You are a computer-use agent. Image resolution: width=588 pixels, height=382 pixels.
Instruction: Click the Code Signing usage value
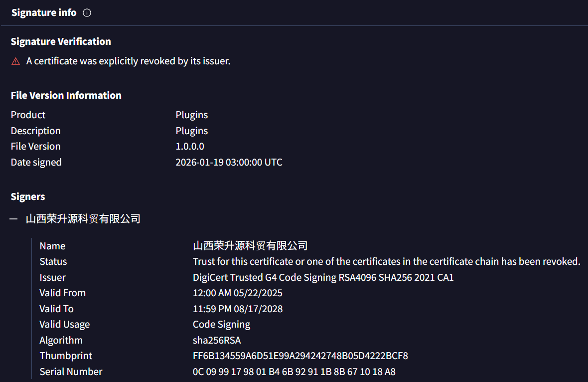pyautogui.click(x=221, y=324)
